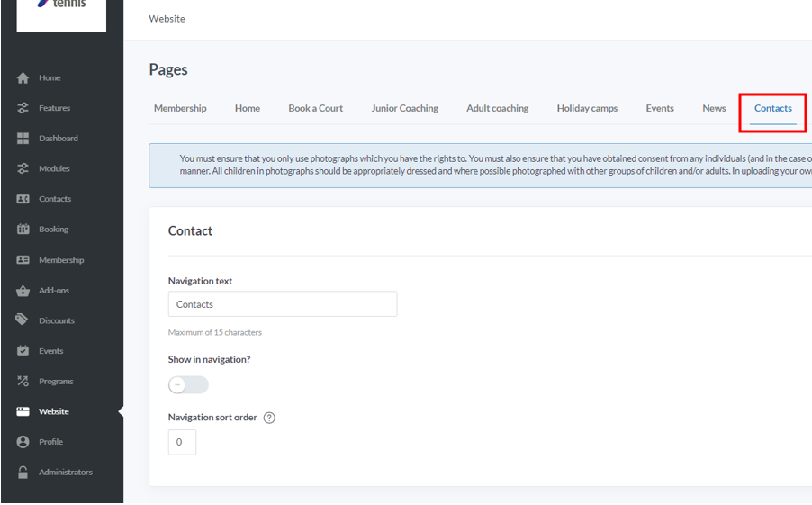
Task: Click the Home house icon in sidebar
Action: pyautogui.click(x=23, y=77)
